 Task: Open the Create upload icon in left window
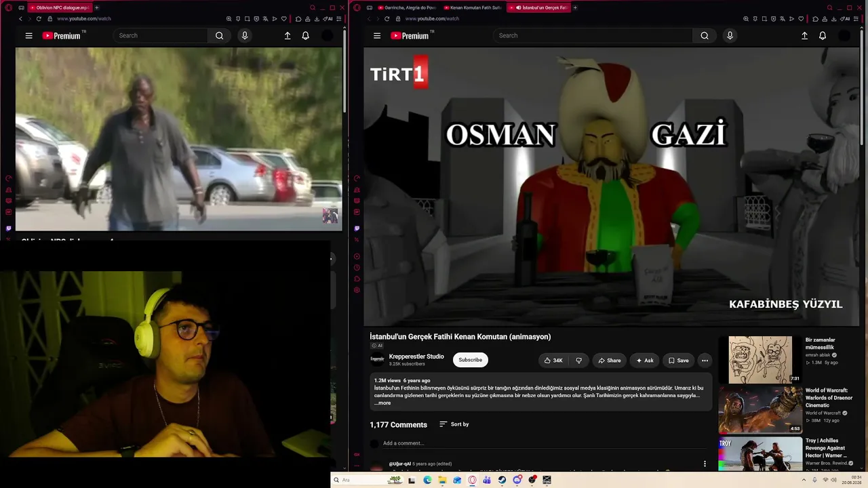click(x=288, y=36)
